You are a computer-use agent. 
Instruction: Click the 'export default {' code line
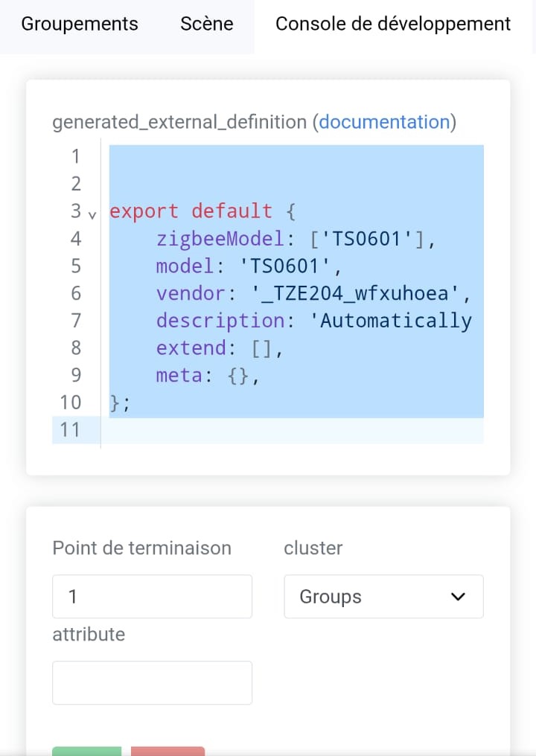pyautogui.click(x=202, y=211)
